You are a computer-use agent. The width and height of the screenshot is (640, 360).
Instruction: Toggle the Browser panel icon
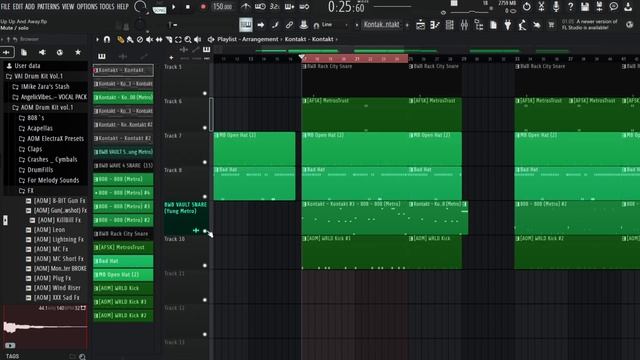point(479,25)
